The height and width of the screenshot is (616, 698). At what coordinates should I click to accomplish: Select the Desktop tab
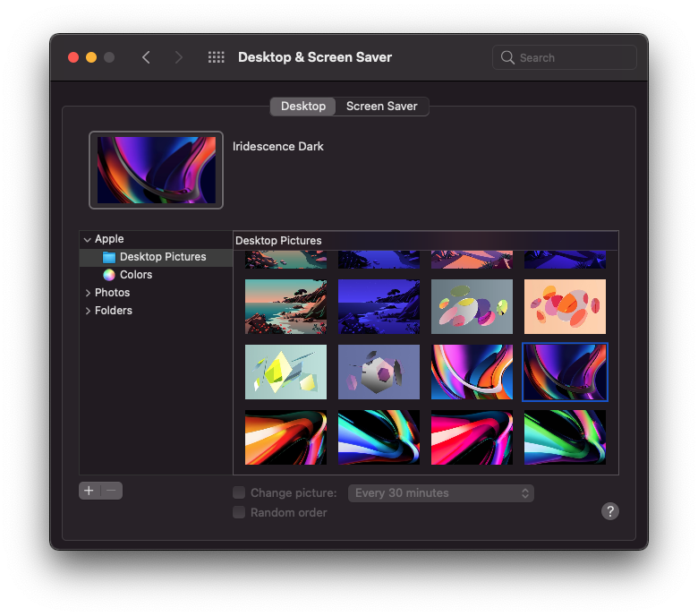[303, 106]
